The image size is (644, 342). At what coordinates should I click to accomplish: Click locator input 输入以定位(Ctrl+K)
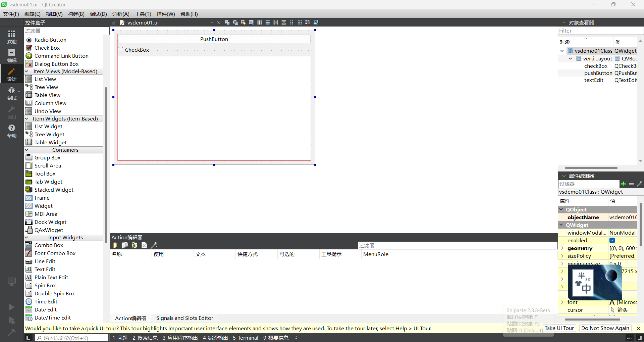(72, 338)
